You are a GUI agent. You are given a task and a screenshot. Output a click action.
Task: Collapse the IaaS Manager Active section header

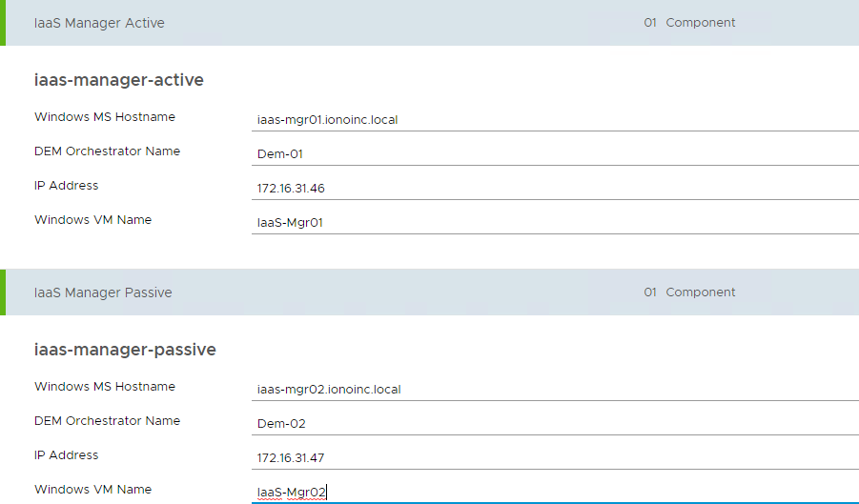[99, 23]
